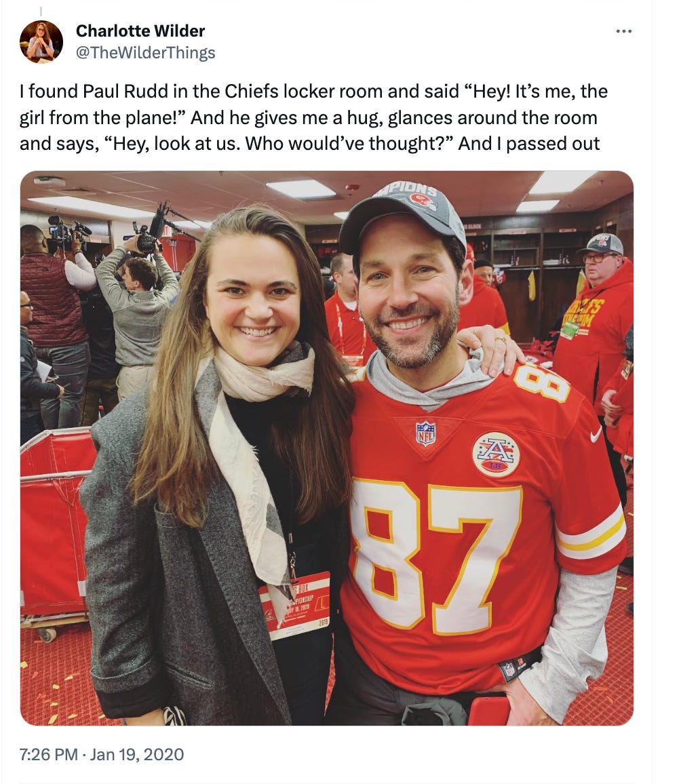
Task: Click the shoulder number 8 on jersey
Action: coord(541,382)
